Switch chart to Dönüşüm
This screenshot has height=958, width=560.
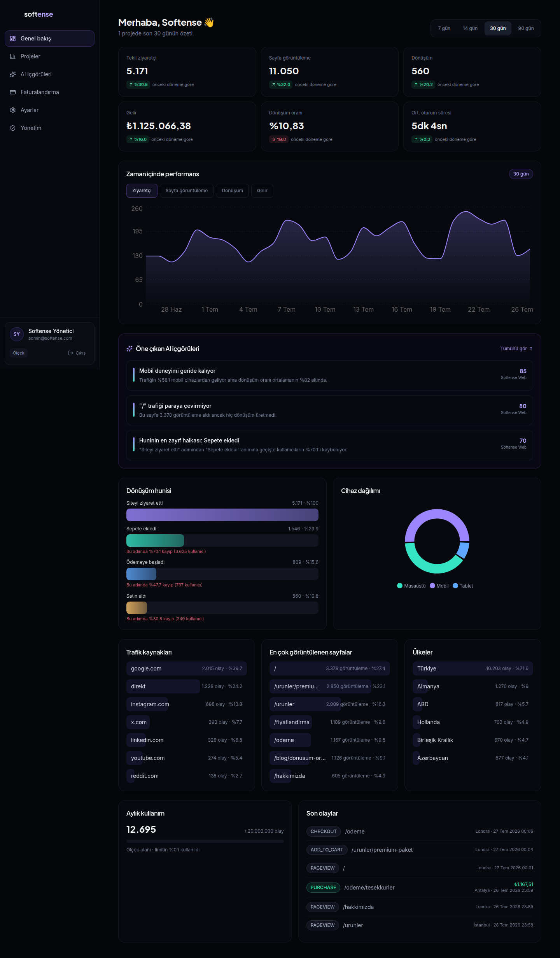click(x=233, y=191)
